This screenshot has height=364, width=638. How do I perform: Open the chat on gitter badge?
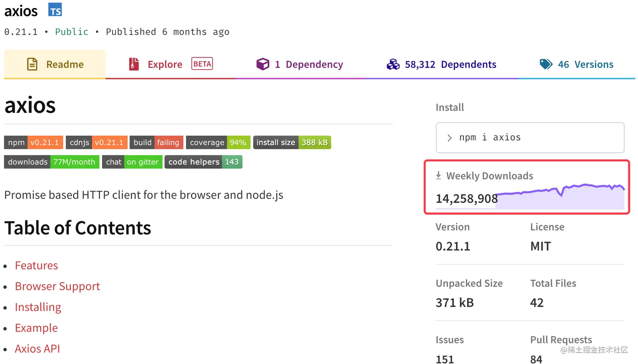pos(132,162)
